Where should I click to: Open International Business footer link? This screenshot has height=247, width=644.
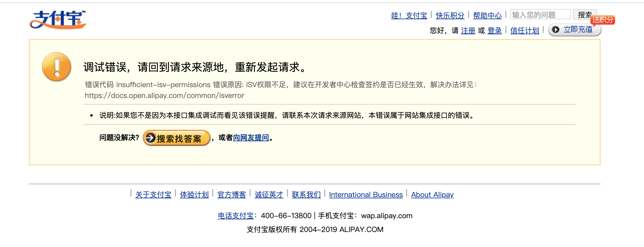coord(366,195)
